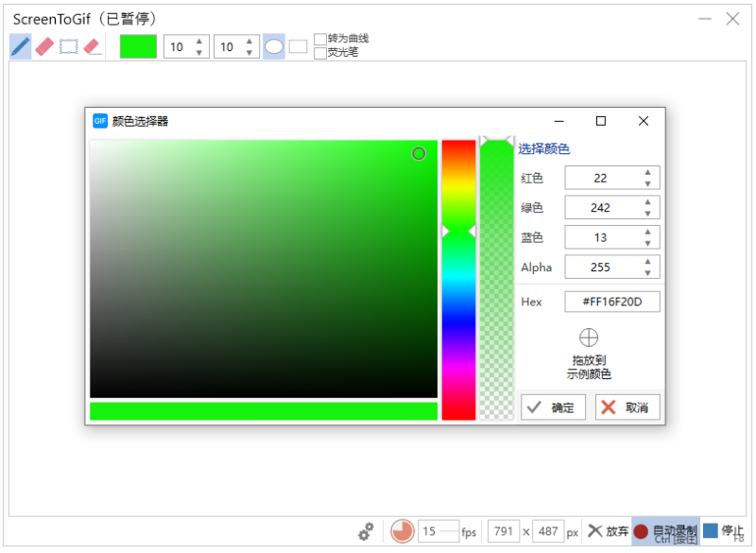Open recorder settings gear icon

(x=366, y=531)
